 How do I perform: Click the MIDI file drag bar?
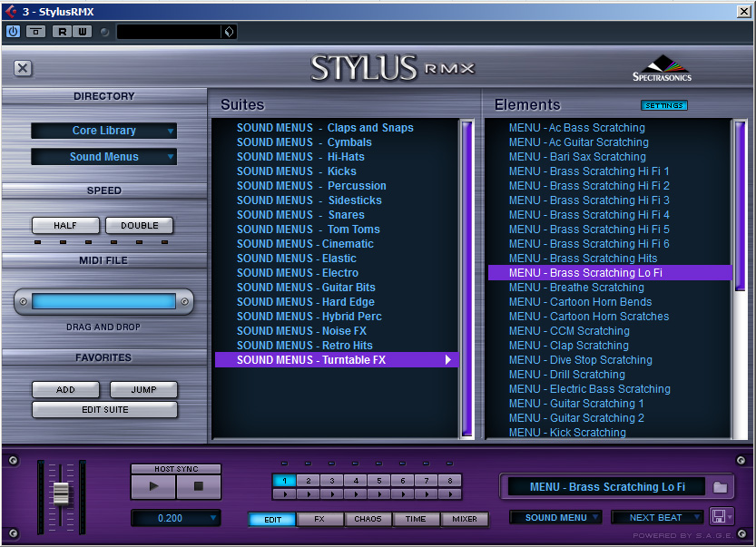(x=103, y=302)
